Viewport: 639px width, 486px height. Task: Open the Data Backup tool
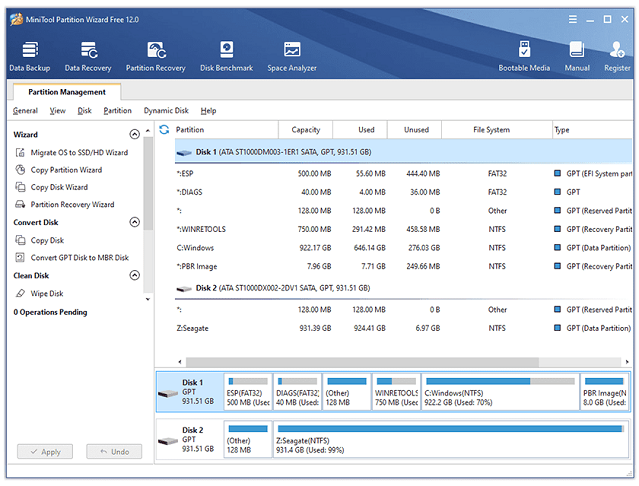point(30,56)
